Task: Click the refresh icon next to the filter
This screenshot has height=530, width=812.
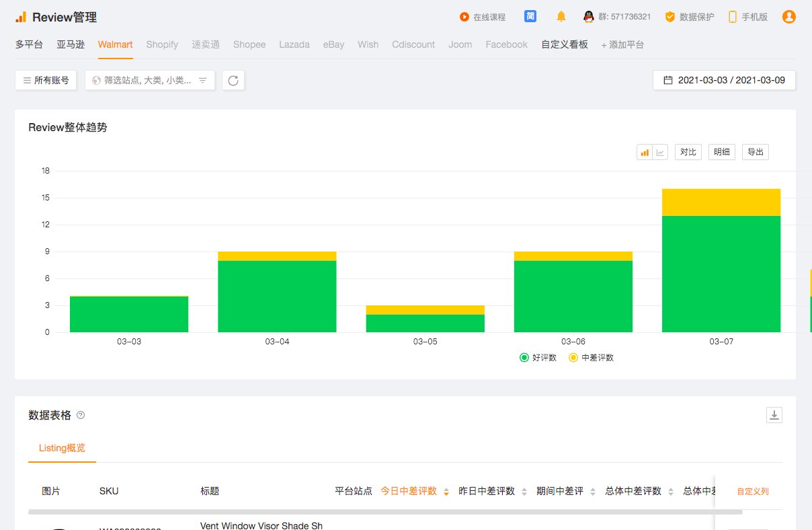Action: pyautogui.click(x=233, y=81)
